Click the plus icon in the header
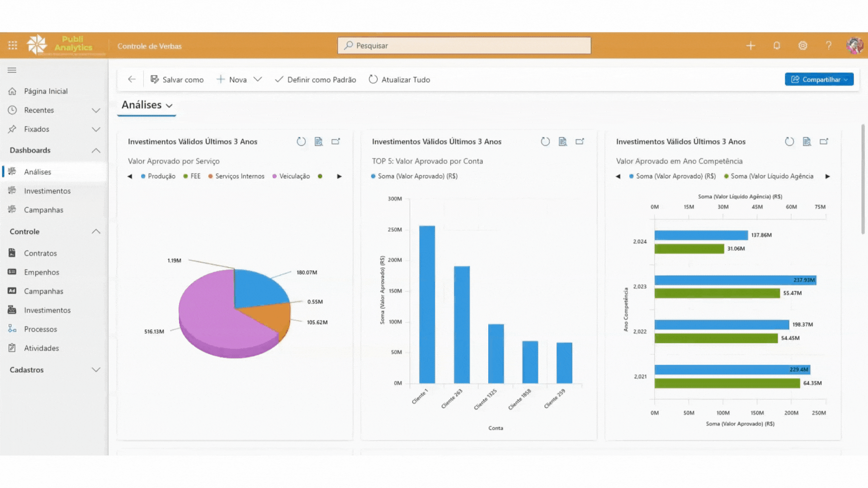Screen dimensions: 868x488 750,46
